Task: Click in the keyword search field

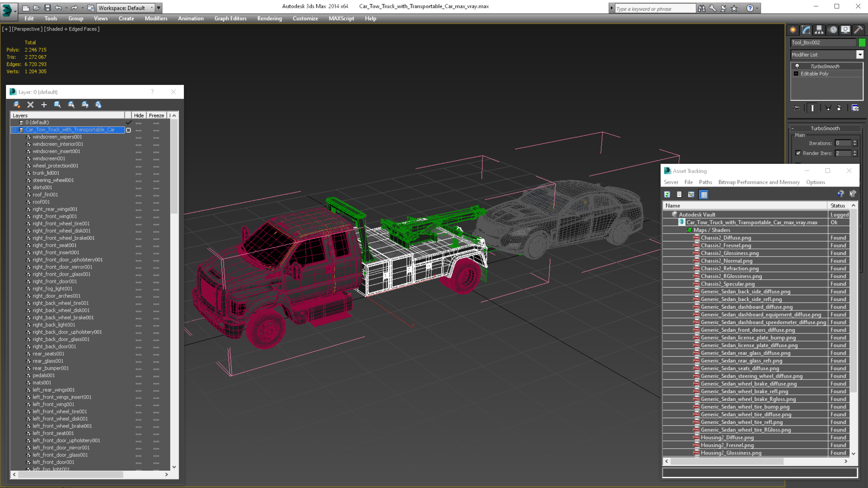Action: click(655, 9)
